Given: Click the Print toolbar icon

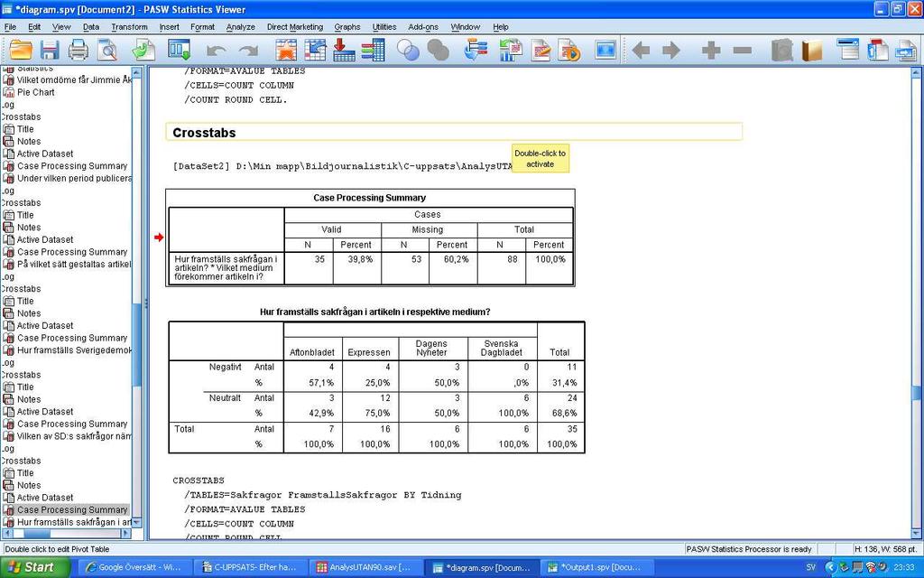Looking at the screenshot, I should pyautogui.click(x=79, y=51).
